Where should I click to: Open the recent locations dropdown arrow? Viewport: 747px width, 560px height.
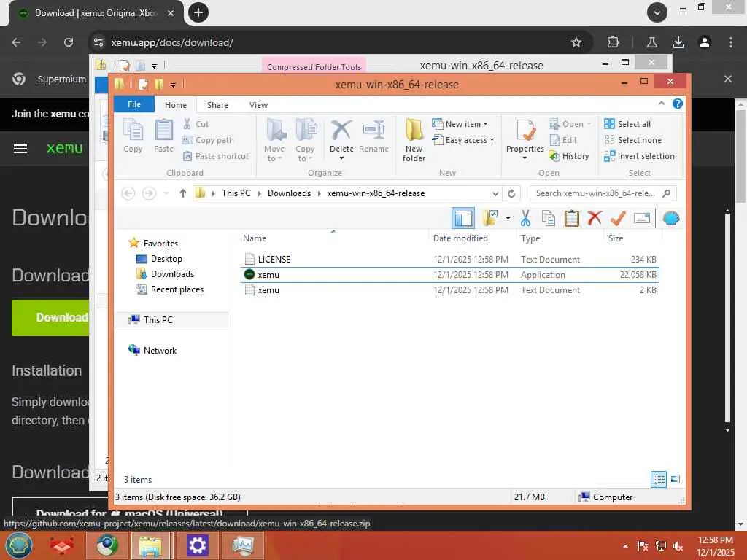(166, 192)
